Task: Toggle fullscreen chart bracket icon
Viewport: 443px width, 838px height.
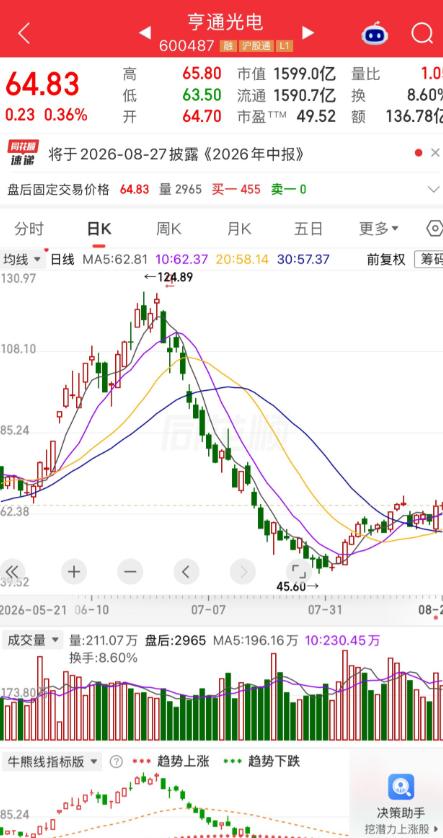Action: 299,571
